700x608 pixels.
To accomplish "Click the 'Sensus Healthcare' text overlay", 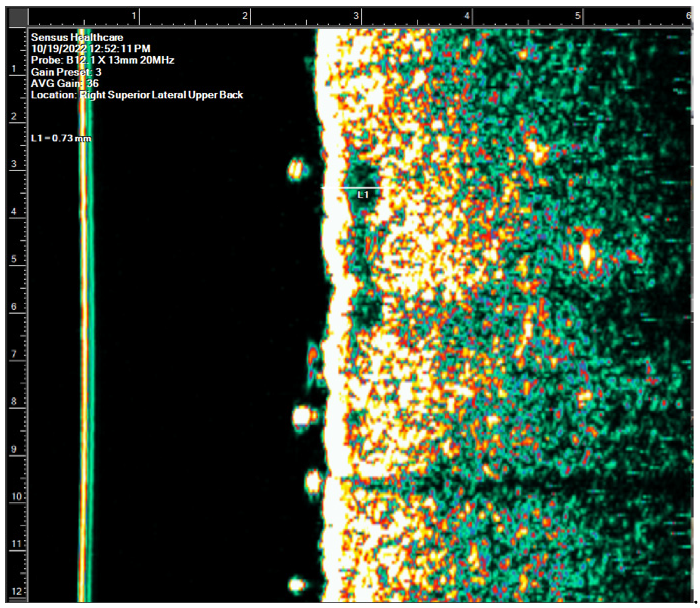I will (77, 37).
